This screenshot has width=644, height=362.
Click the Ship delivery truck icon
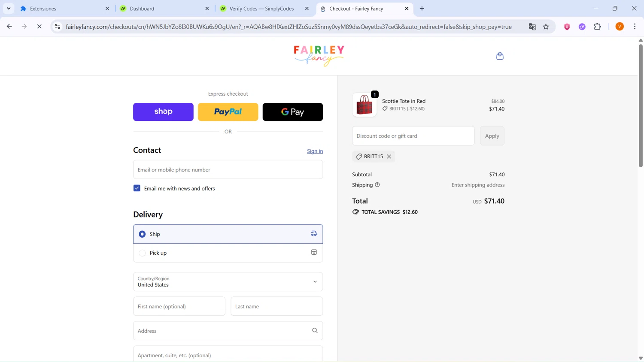click(314, 234)
